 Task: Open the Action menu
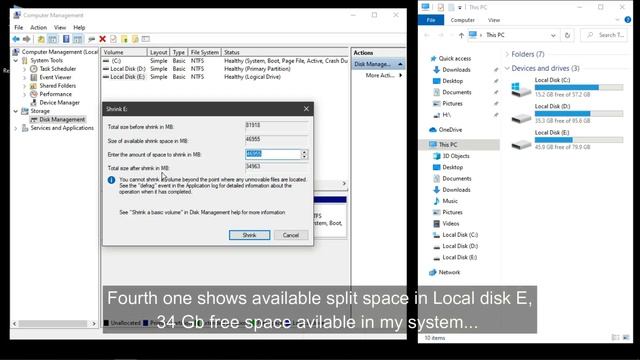(x=38, y=27)
